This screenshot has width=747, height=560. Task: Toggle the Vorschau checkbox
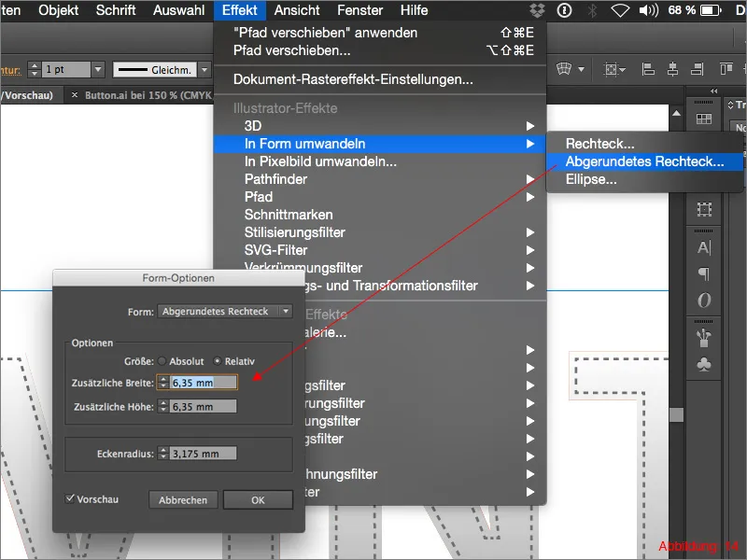[70, 498]
